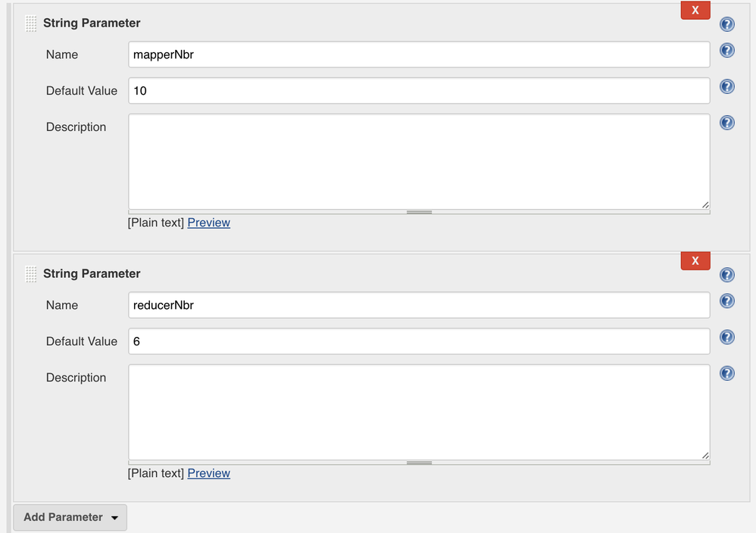Open help for second String Parameter header
The width and height of the screenshot is (756, 533).
click(727, 275)
